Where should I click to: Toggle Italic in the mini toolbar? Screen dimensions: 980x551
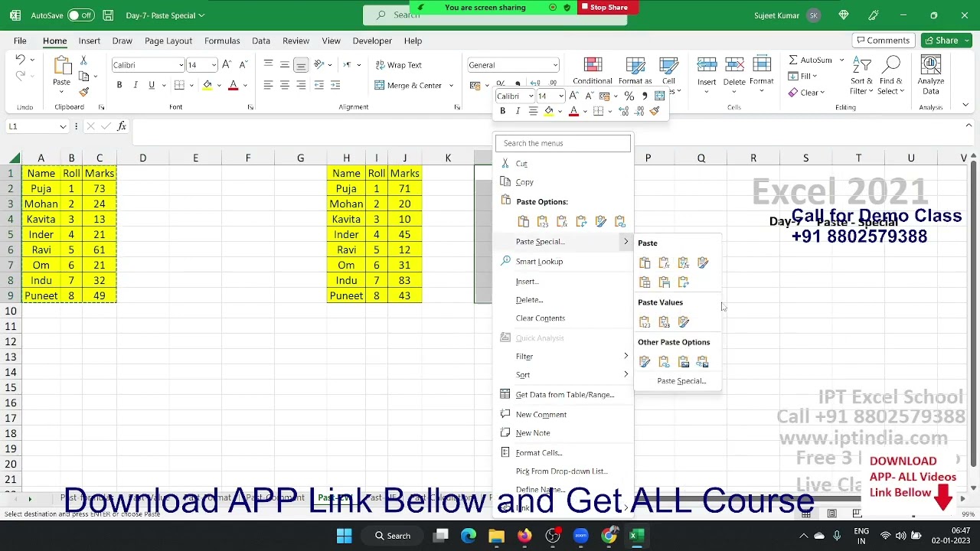(518, 111)
